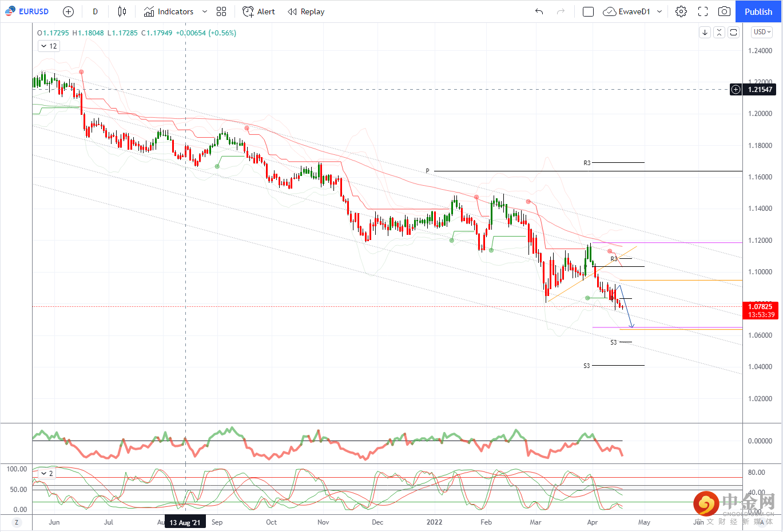Click the lower S3 pivot label near 1.04
Screen dimensions: 783x532
click(586, 366)
